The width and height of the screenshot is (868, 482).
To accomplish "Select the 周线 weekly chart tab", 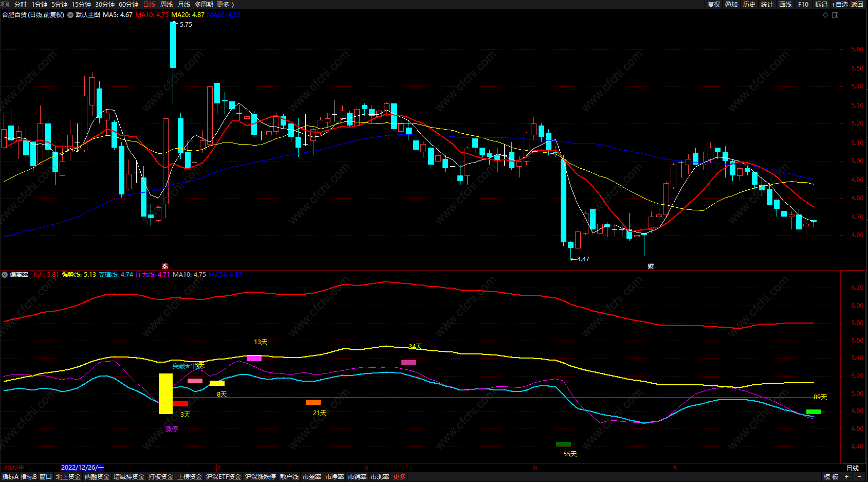I will tap(167, 4).
